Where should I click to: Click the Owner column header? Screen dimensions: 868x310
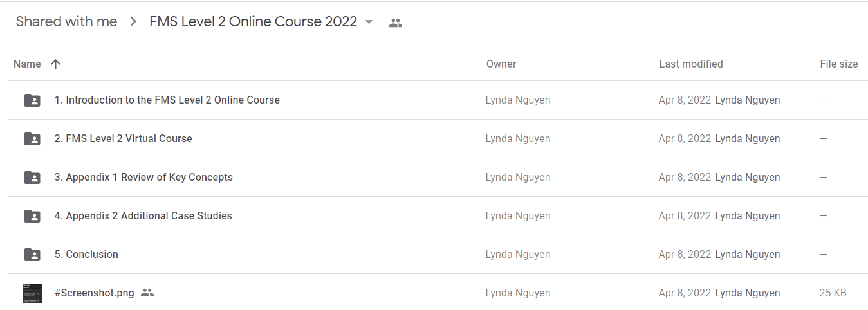tap(501, 64)
